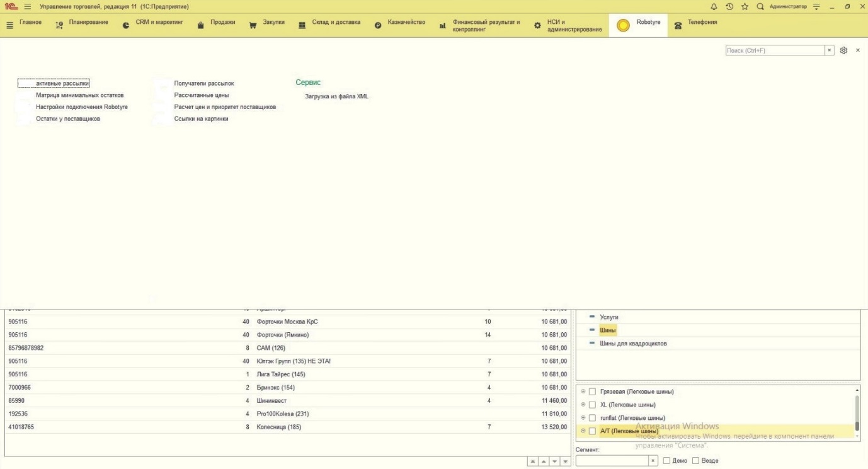This screenshot has height=469, width=868.
Task: Switch to the Склад и доставка section
Action: 336,23
